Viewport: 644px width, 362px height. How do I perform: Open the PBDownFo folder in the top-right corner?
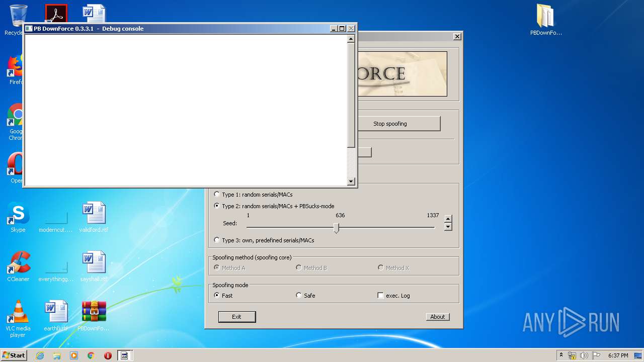546,20
